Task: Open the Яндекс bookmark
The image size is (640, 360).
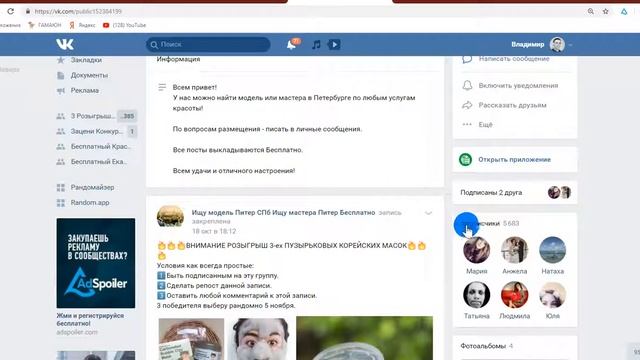Action: (x=82, y=25)
